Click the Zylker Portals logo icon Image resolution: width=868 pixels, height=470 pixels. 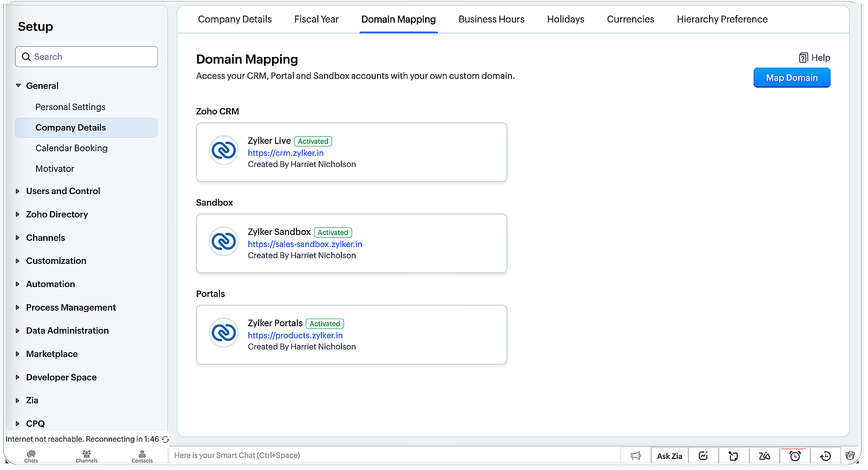(224, 333)
